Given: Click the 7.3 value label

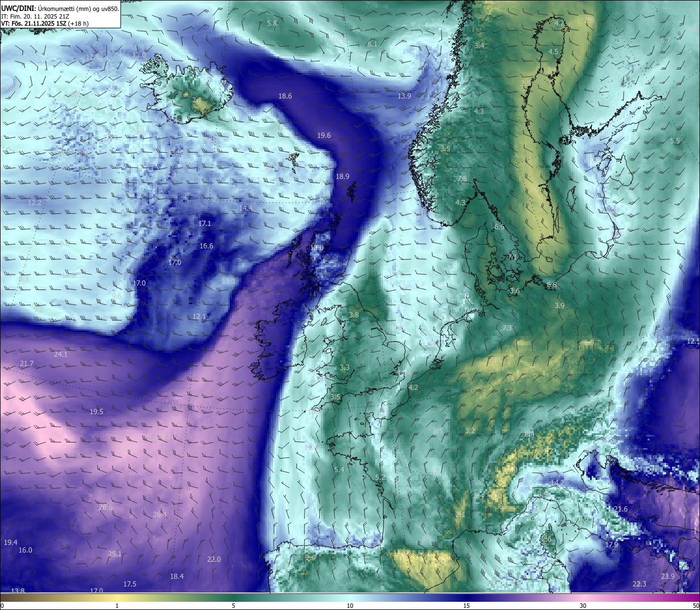Looking at the screenshot, I should [507, 328].
